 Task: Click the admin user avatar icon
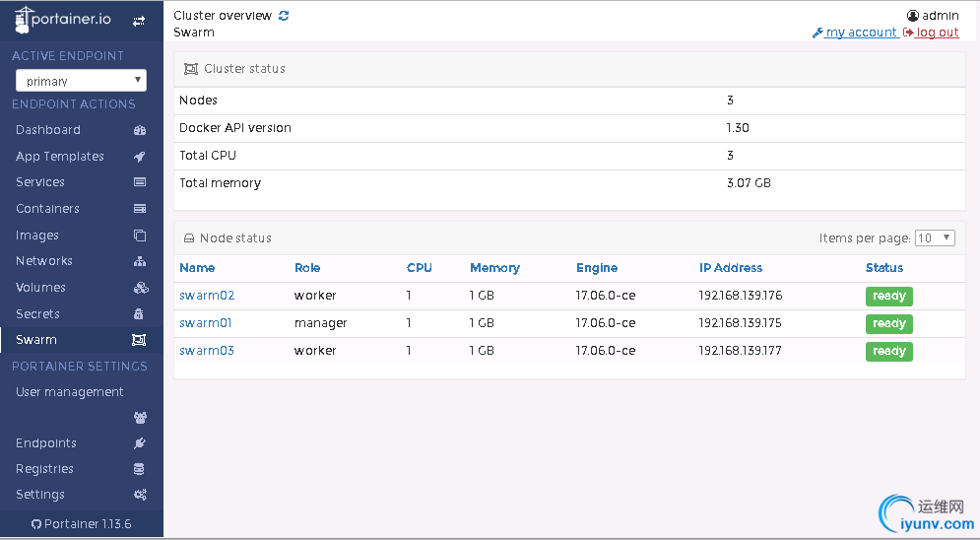[x=912, y=16]
